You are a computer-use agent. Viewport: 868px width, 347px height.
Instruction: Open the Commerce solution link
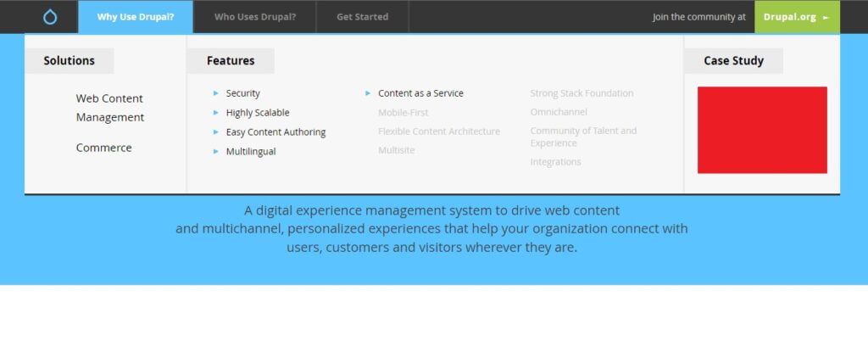[103, 148]
